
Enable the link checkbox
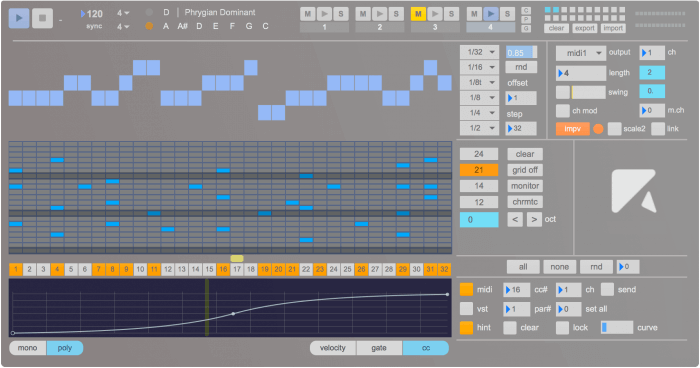(x=658, y=129)
